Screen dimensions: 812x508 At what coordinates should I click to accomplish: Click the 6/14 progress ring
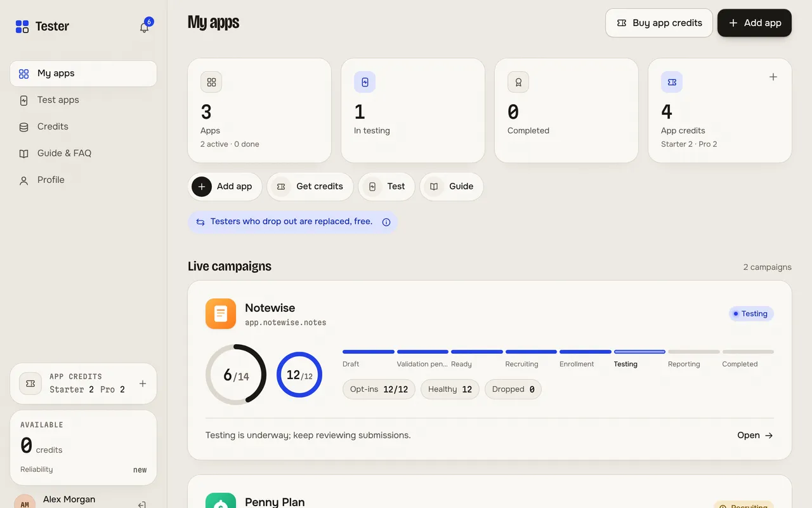coord(236,375)
